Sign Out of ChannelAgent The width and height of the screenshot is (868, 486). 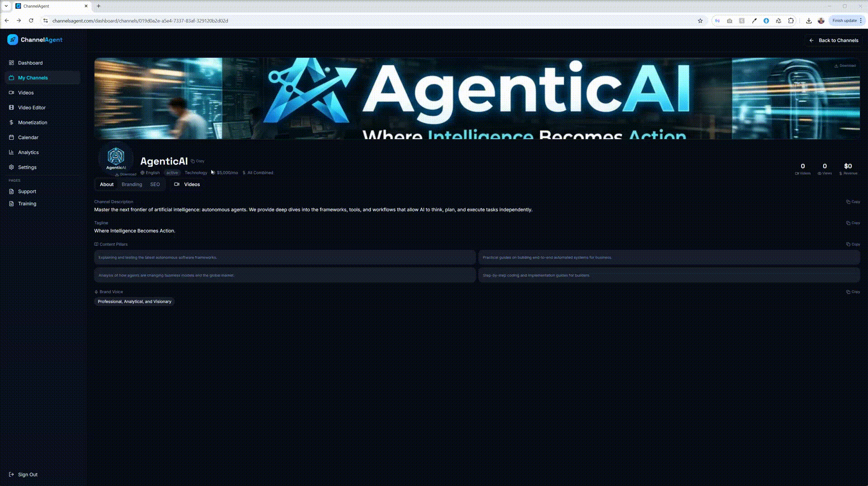(x=27, y=475)
